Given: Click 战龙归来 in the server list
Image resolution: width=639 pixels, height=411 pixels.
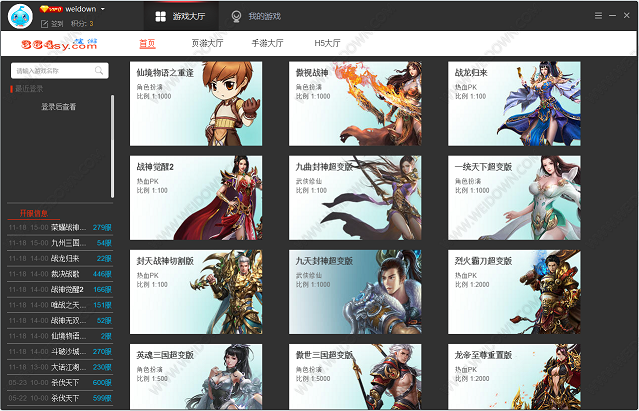Looking at the screenshot, I should pos(65,258).
